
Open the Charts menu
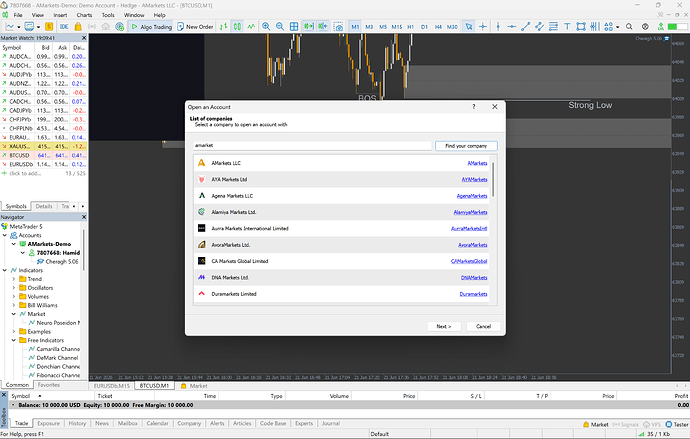pos(84,15)
